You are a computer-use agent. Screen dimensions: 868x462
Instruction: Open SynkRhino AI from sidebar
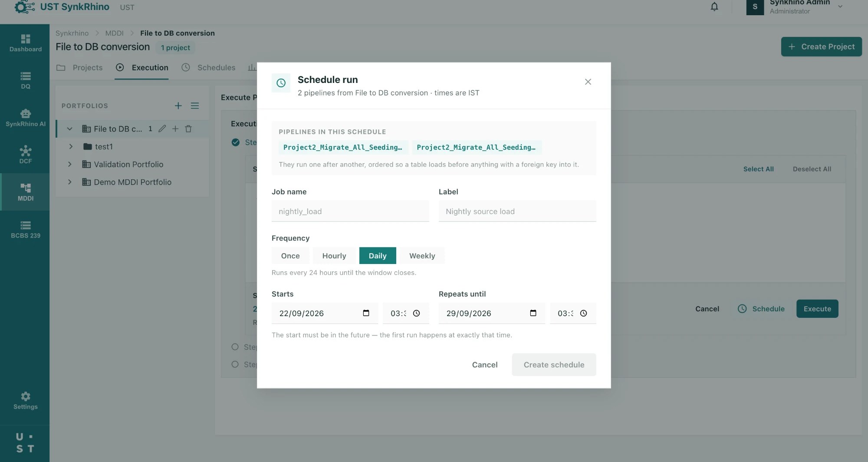pos(26,118)
